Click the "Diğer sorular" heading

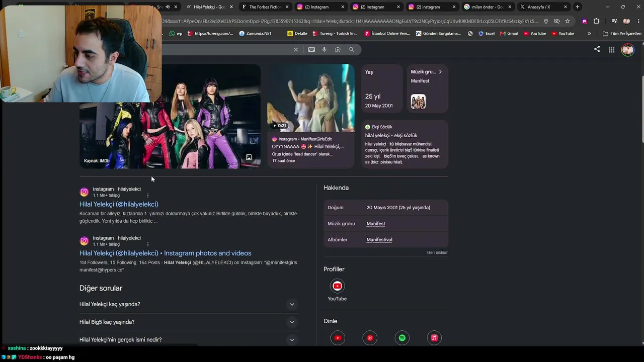(101, 288)
